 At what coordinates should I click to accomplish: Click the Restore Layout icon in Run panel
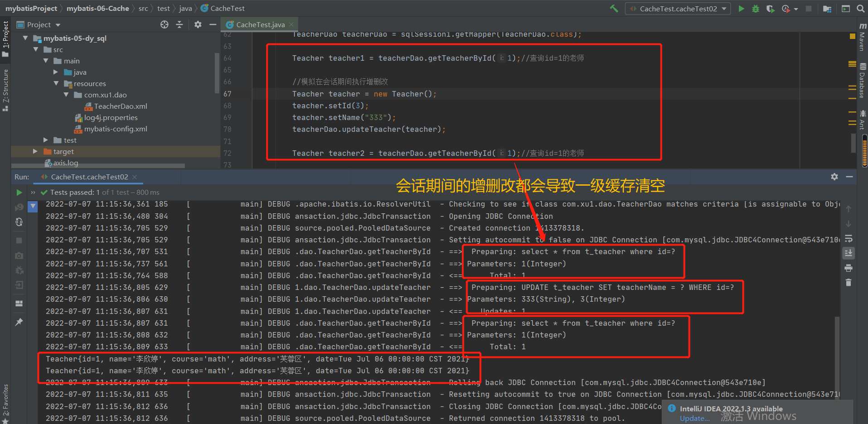[x=19, y=304]
